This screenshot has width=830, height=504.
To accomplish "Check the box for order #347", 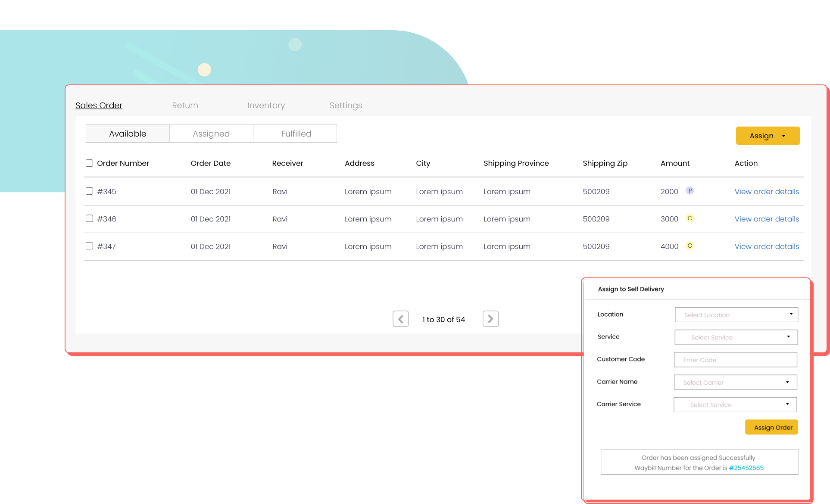I will coord(89,246).
